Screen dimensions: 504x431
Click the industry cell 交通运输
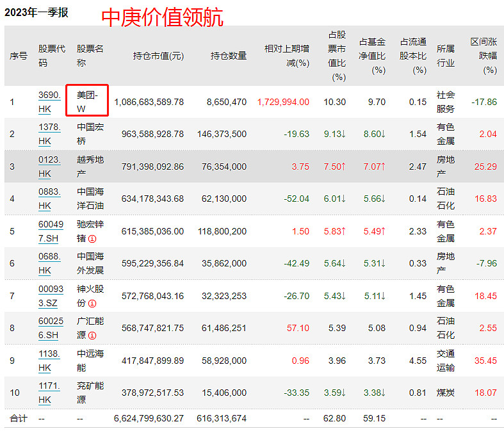(x=446, y=361)
